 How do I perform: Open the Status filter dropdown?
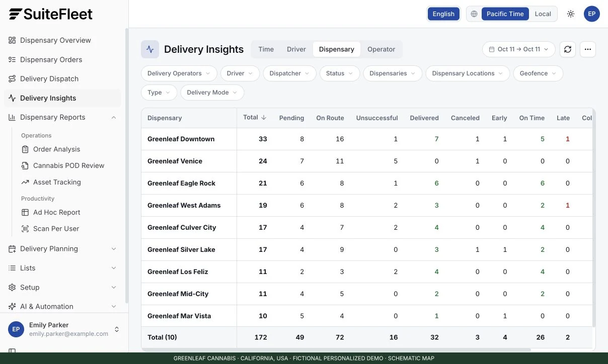click(x=340, y=73)
